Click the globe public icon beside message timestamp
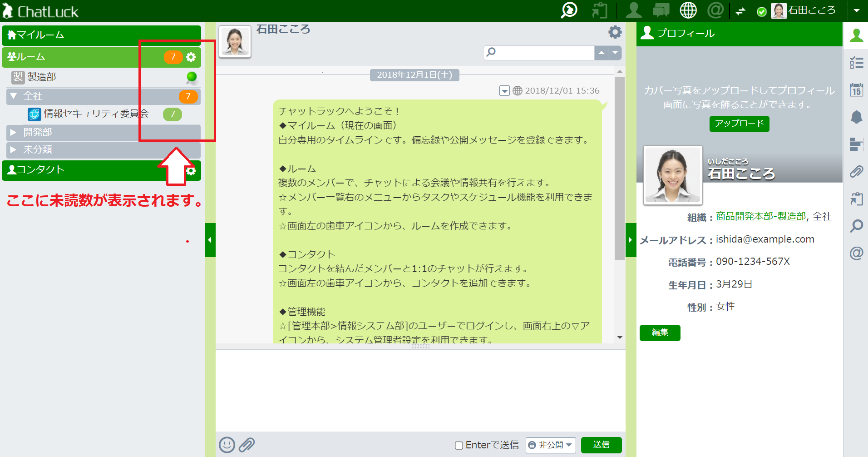The height and width of the screenshot is (457, 868). pyautogui.click(x=518, y=91)
